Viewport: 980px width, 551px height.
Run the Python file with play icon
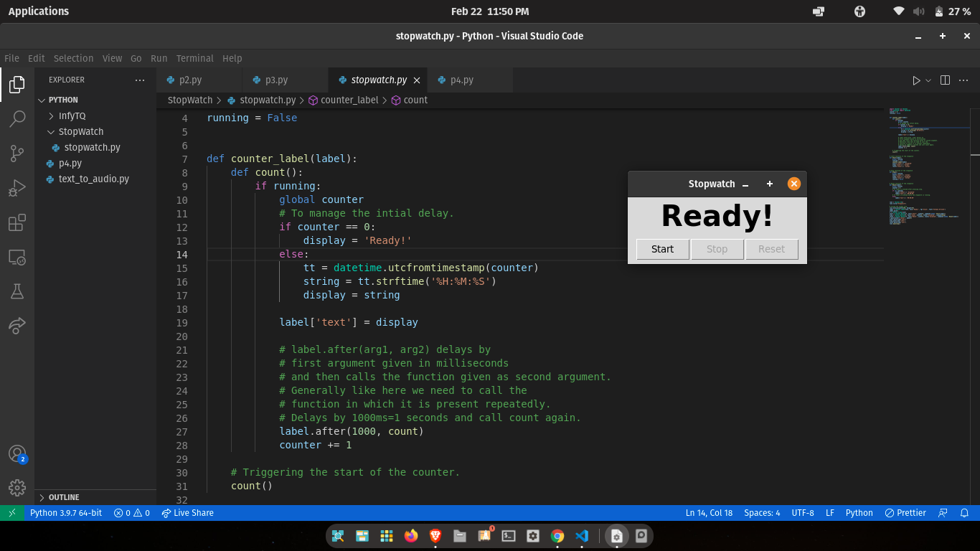(916, 80)
